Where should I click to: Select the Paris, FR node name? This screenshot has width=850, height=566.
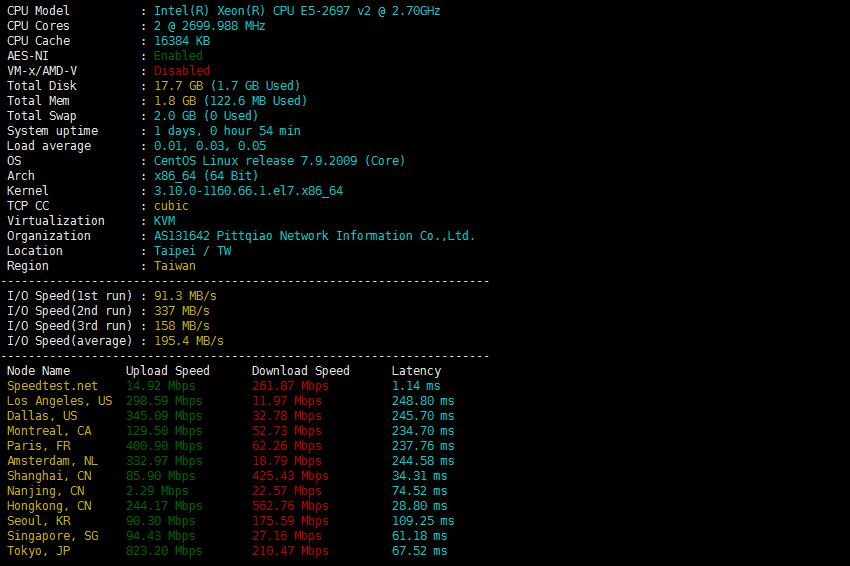pyautogui.click(x=39, y=446)
